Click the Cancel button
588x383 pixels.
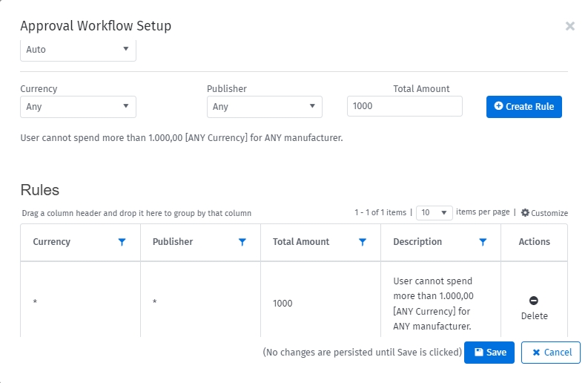pos(550,353)
